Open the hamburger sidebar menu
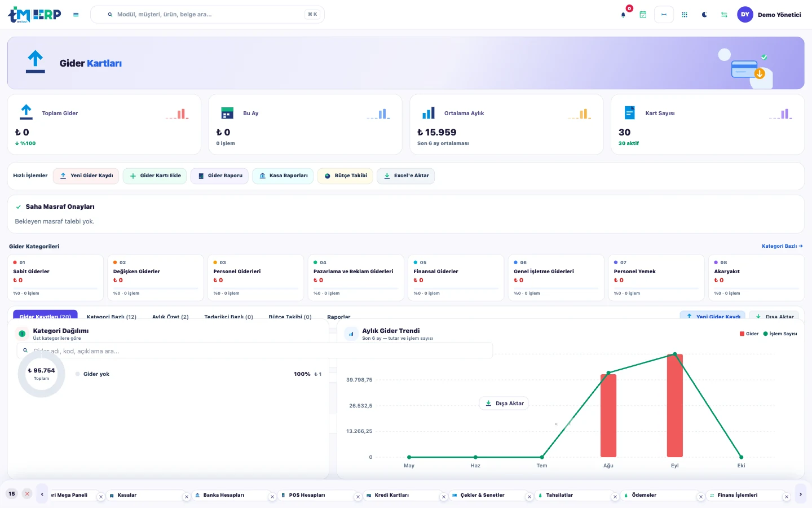 tap(76, 15)
